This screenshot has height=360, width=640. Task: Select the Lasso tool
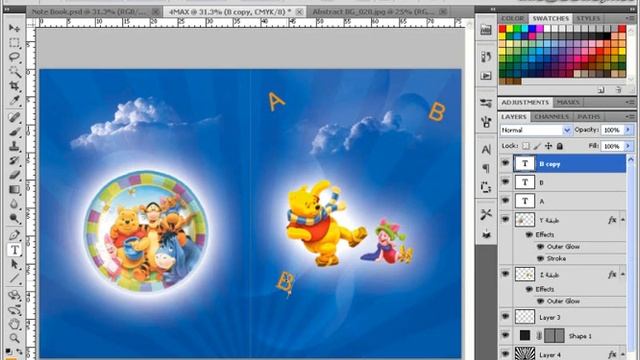(14, 57)
